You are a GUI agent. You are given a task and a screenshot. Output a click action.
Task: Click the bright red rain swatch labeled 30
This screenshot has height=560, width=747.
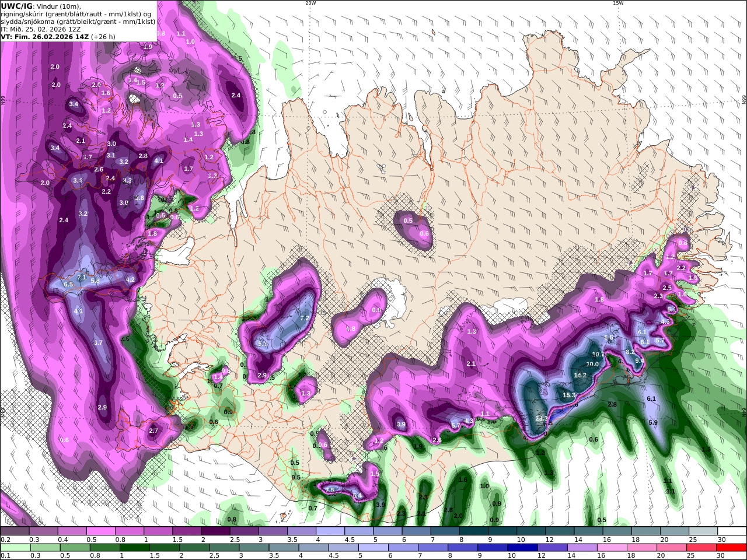click(732, 548)
